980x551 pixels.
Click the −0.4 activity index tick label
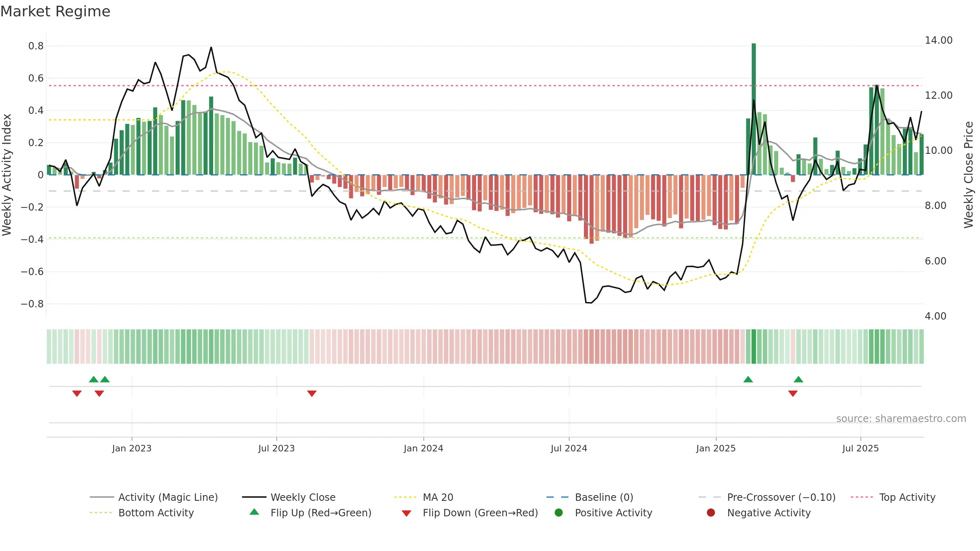point(32,239)
